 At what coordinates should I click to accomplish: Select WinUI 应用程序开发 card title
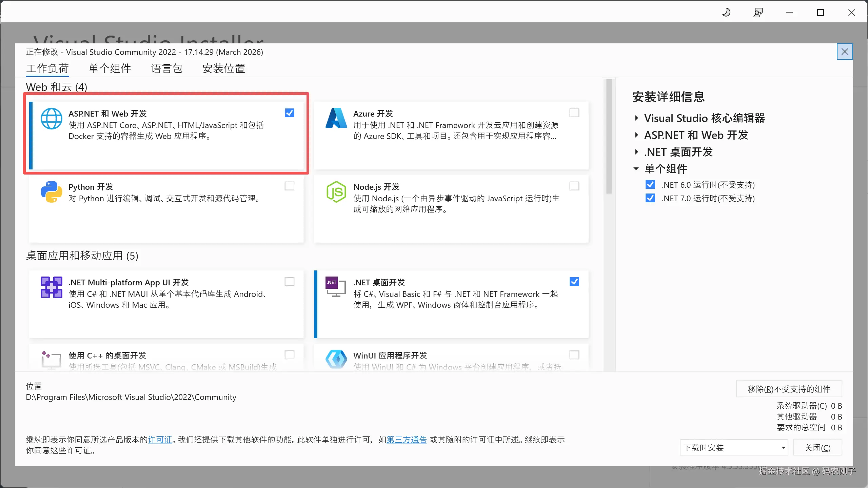point(390,355)
